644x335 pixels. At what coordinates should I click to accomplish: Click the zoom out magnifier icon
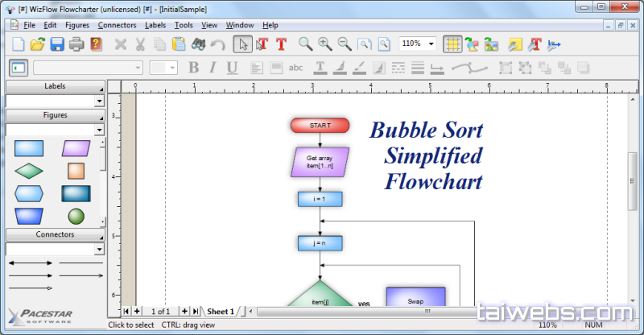[344, 43]
